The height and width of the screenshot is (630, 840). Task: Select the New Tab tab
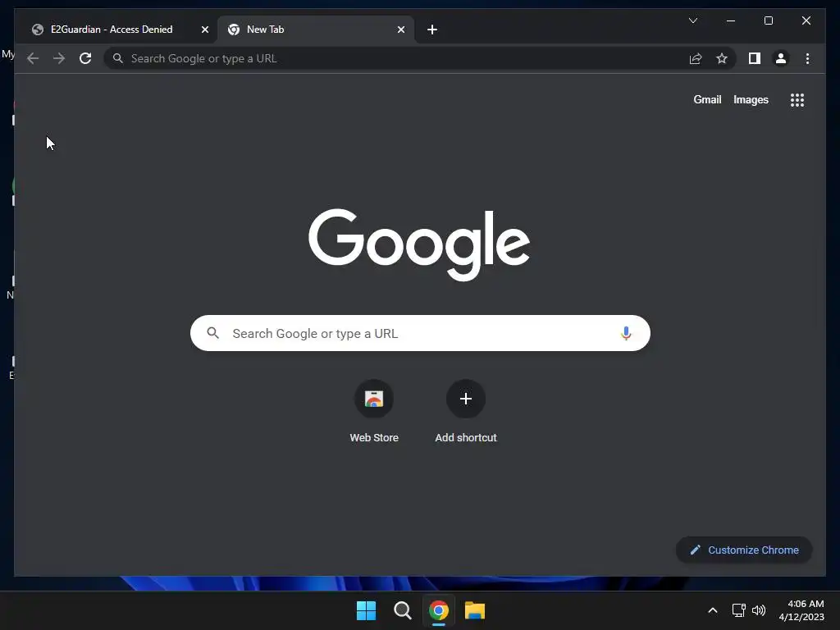[x=316, y=30]
